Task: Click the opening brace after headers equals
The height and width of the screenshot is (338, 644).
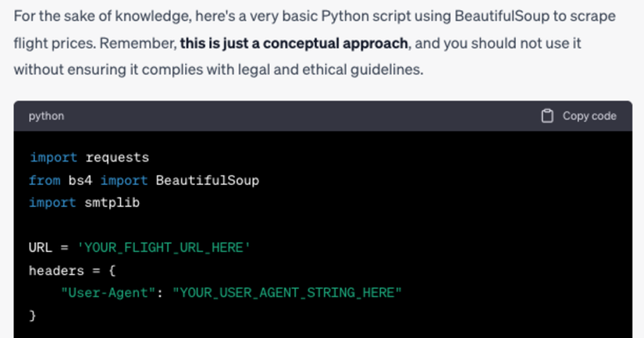Action: [110, 270]
